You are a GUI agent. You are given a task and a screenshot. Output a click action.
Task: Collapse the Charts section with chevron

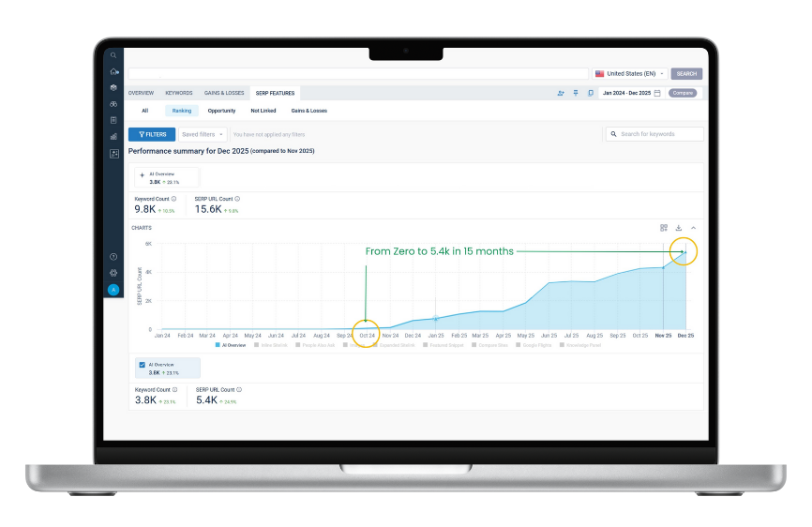coord(694,228)
